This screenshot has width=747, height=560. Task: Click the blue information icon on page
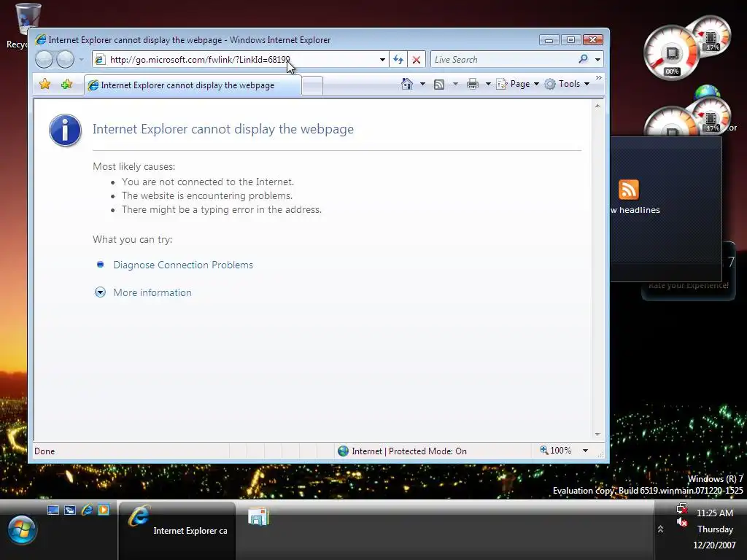coord(65,130)
